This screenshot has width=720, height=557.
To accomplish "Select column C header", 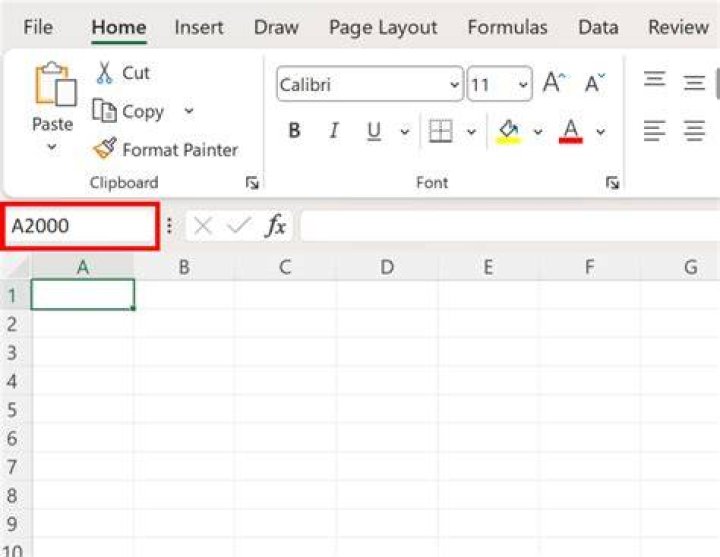I will [285, 267].
